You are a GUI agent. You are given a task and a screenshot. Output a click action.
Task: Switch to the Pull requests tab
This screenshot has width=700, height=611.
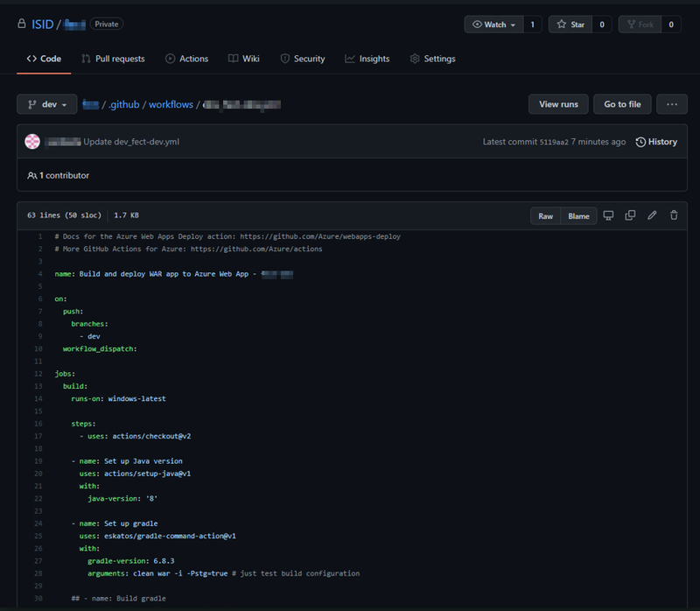point(113,59)
